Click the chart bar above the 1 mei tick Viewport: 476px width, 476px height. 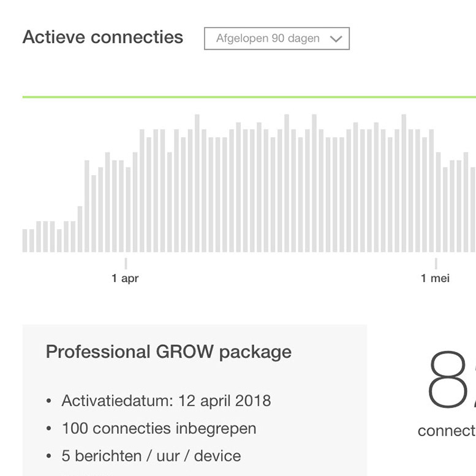[x=439, y=202]
